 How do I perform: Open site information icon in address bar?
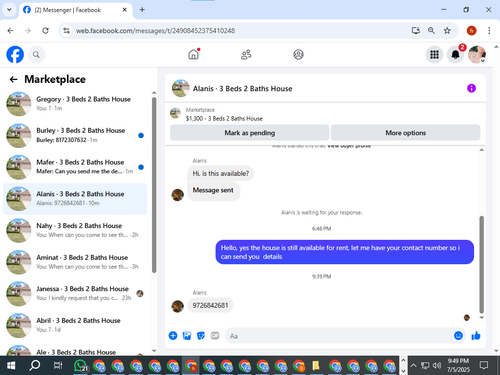(66, 31)
